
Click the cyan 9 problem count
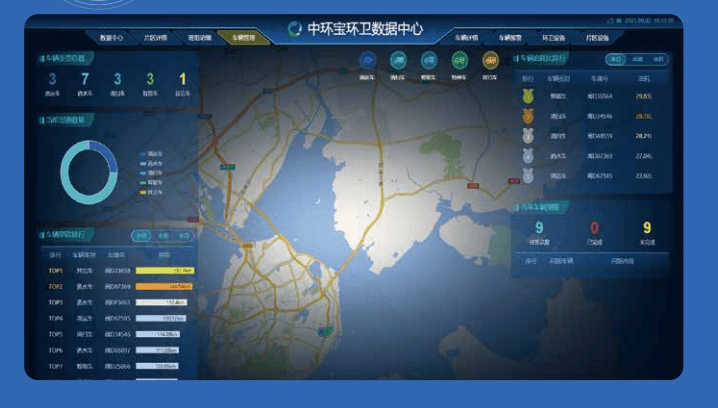point(539,228)
